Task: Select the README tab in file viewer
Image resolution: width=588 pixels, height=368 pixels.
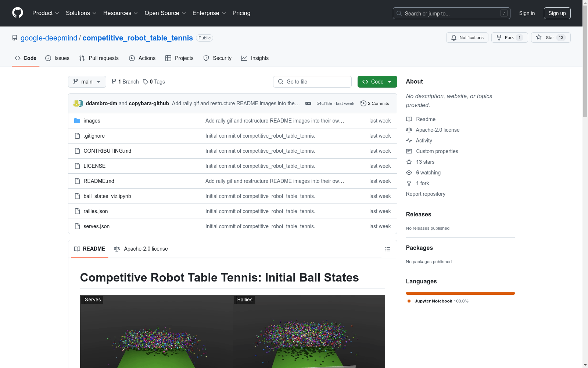Action: click(x=90, y=249)
